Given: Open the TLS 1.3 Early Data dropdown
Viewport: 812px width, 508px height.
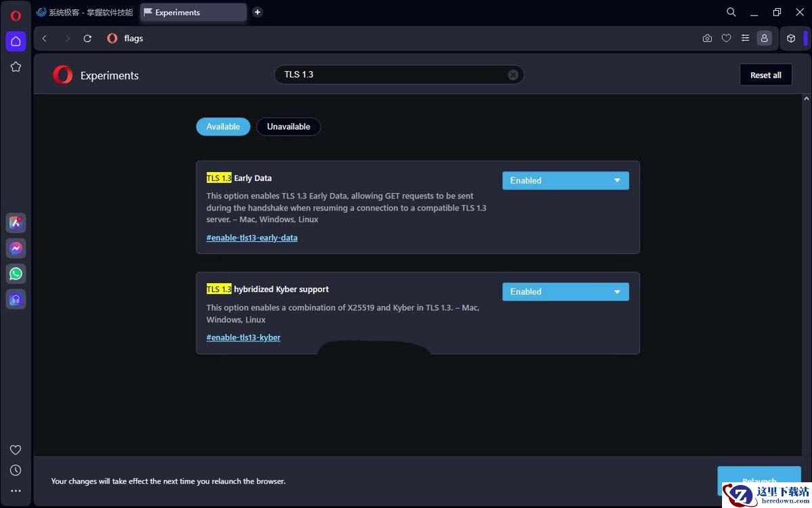Looking at the screenshot, I should tap(566, 181).
